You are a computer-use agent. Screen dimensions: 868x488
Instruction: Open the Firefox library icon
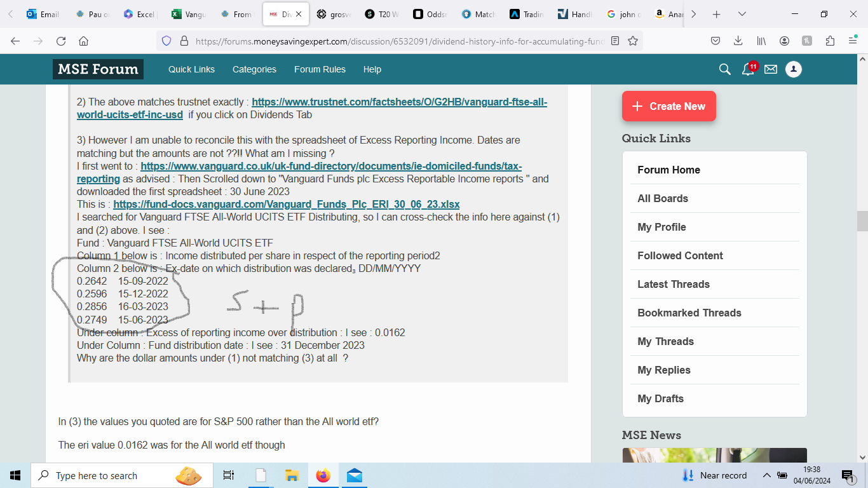(761, 41)
